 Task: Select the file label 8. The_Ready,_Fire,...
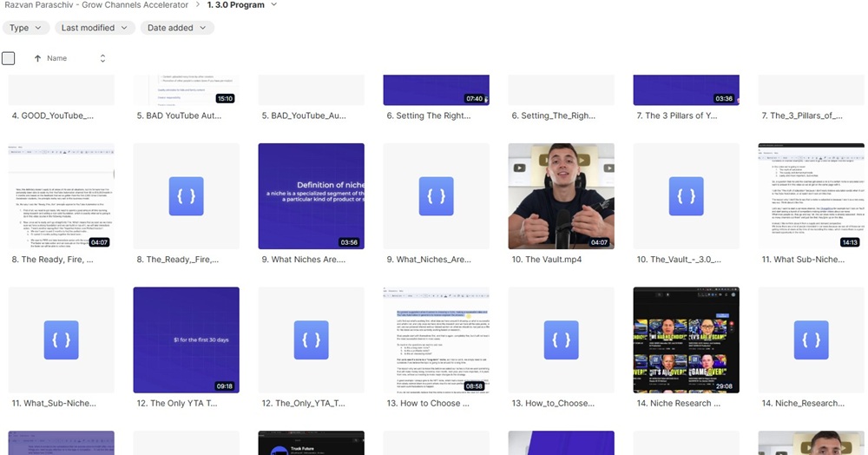(x=178, y=260)
